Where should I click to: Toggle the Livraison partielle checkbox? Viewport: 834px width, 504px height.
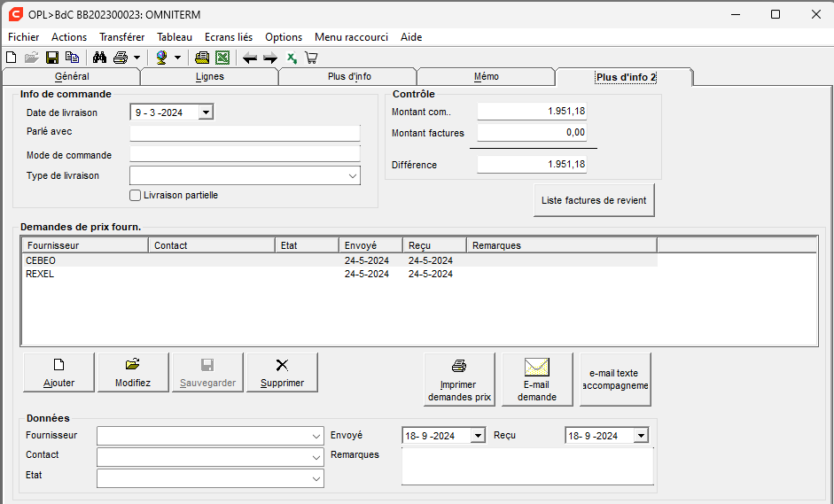pyautogui.click(x=135, y=195)
